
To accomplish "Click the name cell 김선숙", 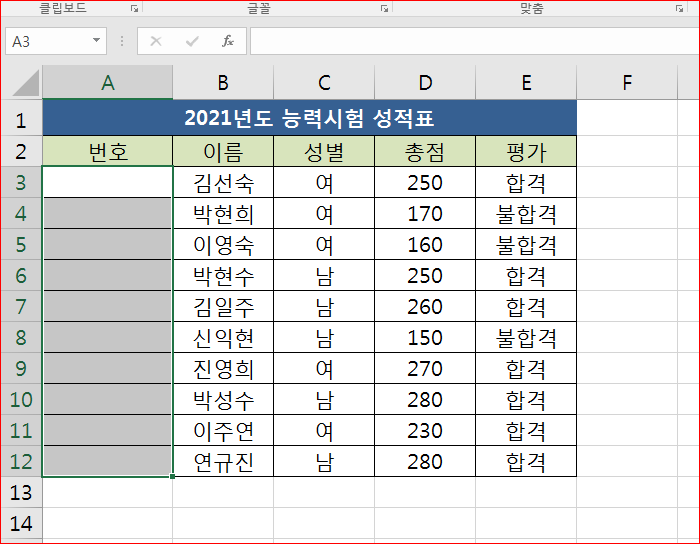I will [x=223, y=182].
